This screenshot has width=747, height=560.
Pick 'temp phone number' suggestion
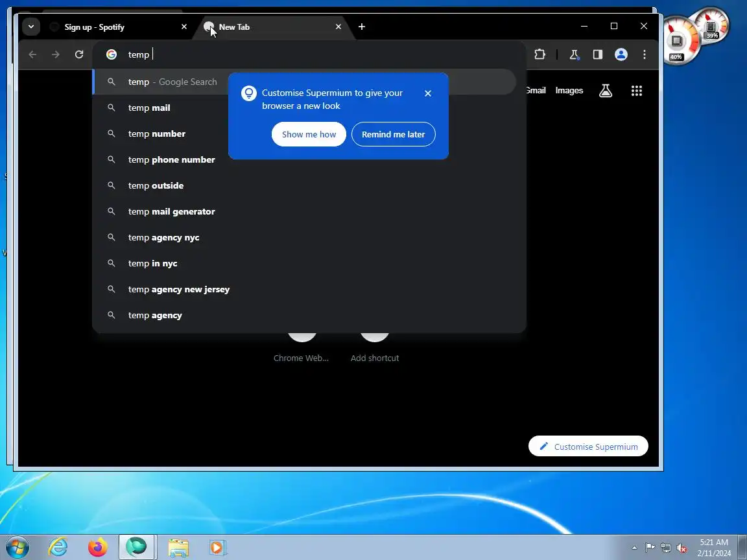(x=304, y=159)
